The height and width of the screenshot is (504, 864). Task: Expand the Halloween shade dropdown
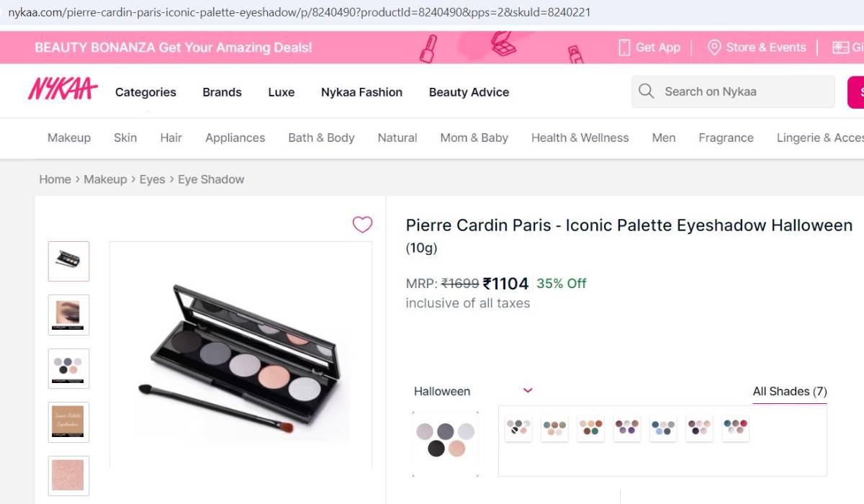click(527, 391)
